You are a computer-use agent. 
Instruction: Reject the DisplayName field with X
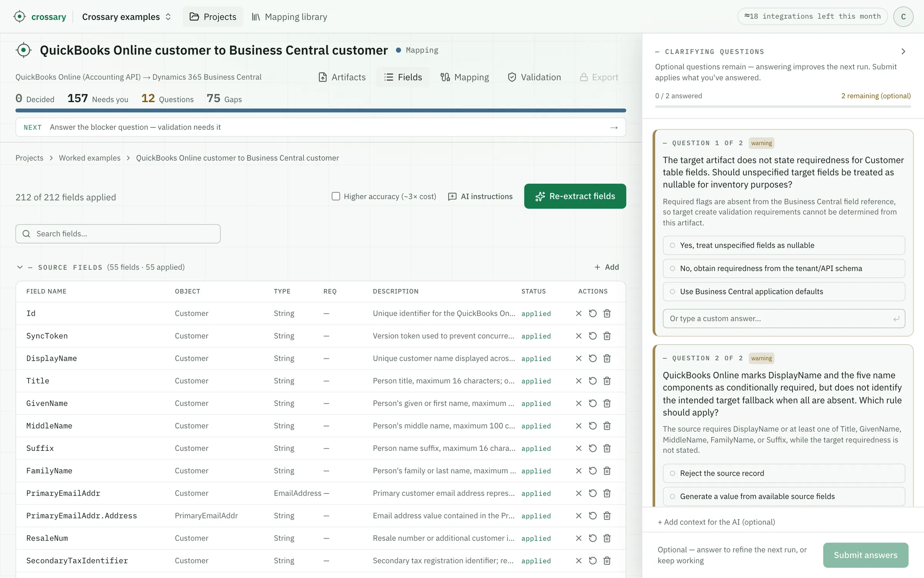pyautogui.click(x=579, y=358)
